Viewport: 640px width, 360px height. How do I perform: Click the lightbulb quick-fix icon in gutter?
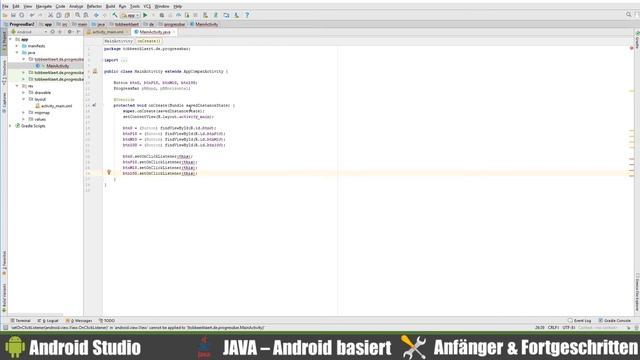click(109, 172)
